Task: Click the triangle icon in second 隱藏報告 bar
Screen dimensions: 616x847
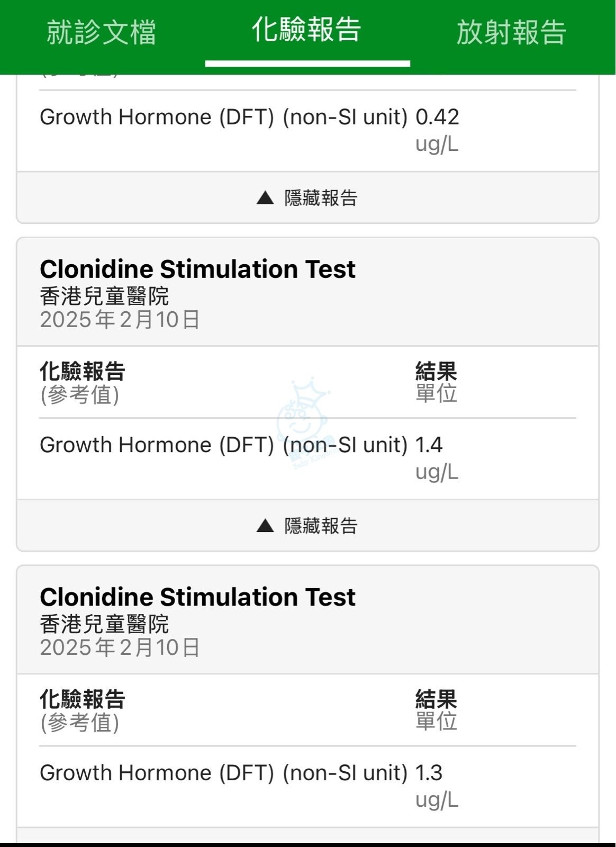Action: tap(265, 526)
